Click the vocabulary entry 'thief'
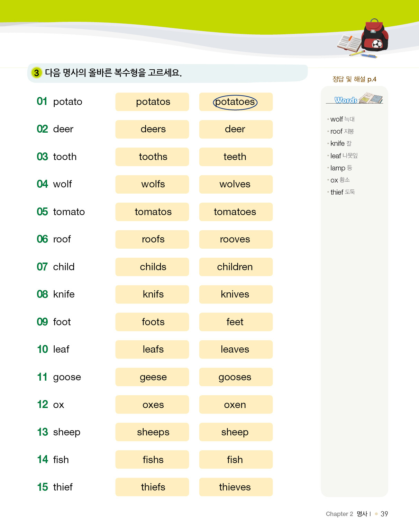The height and width of the screenshot is (532, 419). pyautogui.click(x=337, y=192)
